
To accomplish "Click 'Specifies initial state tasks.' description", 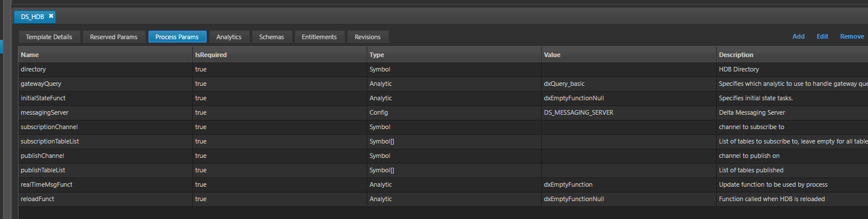I will coord(756,98).
